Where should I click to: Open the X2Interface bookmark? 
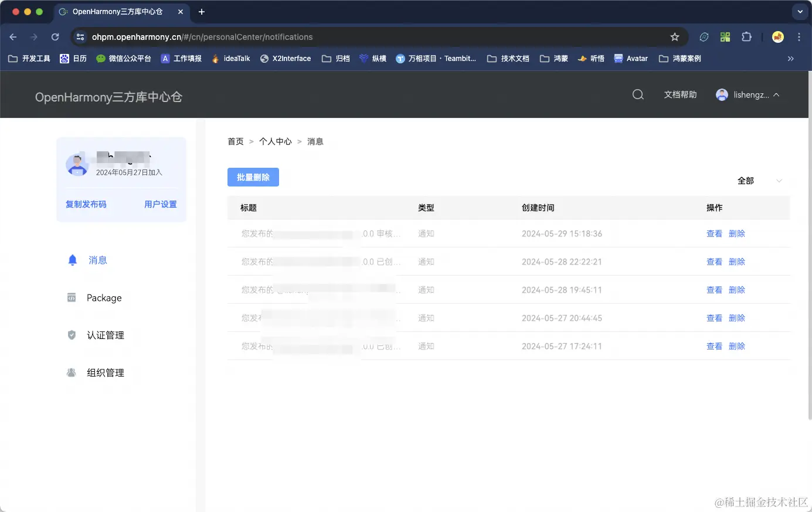[286, 59]
